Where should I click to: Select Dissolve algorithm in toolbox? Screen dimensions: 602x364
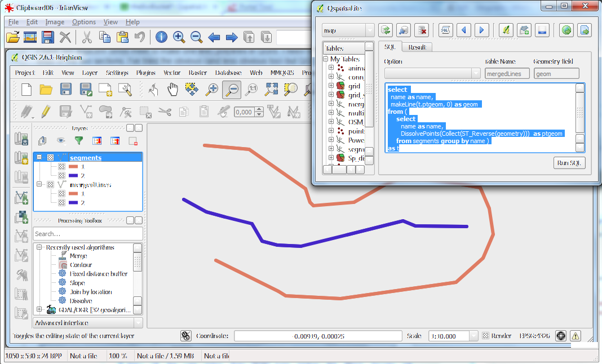tap(81, 301)
